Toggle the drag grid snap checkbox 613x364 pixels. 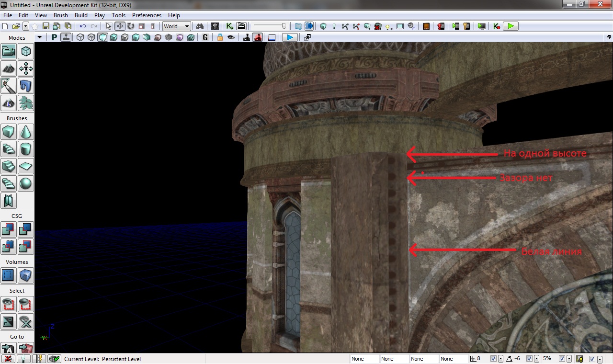click(494, 359)
